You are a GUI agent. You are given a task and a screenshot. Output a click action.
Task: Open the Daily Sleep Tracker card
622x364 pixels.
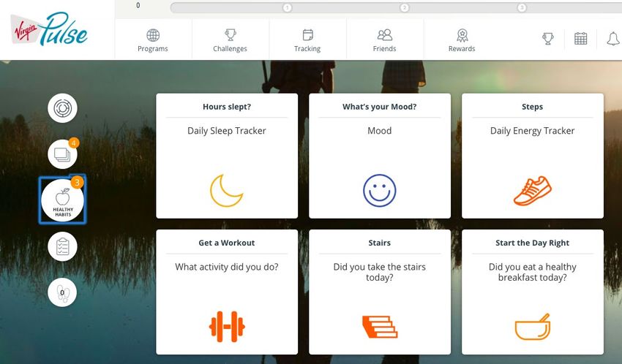click(227, 156)
